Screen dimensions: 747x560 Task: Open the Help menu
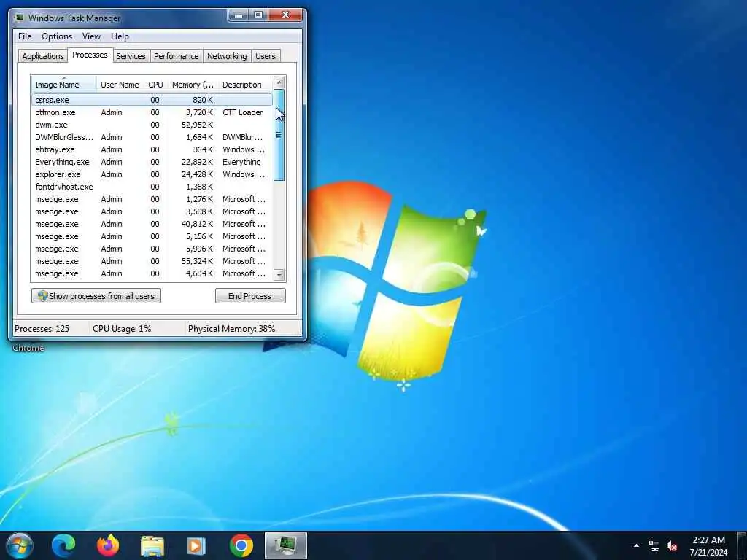120,36
